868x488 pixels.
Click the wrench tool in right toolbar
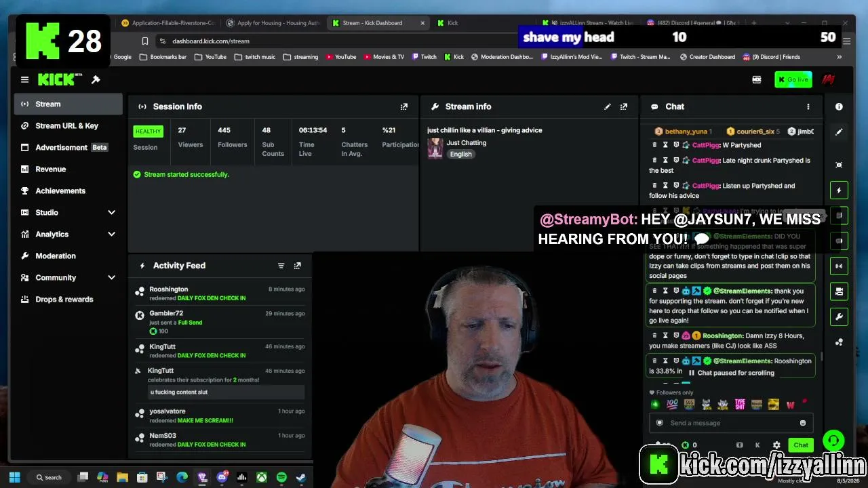(x=839, y=317)
